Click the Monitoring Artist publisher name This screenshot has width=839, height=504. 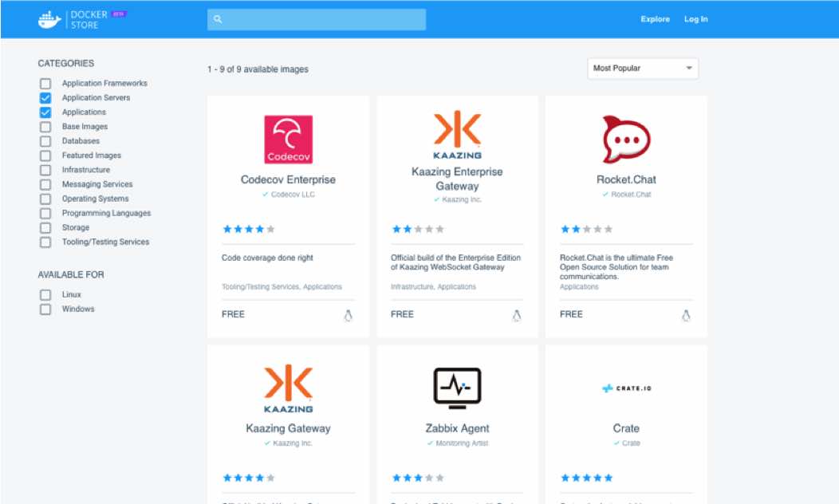pos(462,443)
